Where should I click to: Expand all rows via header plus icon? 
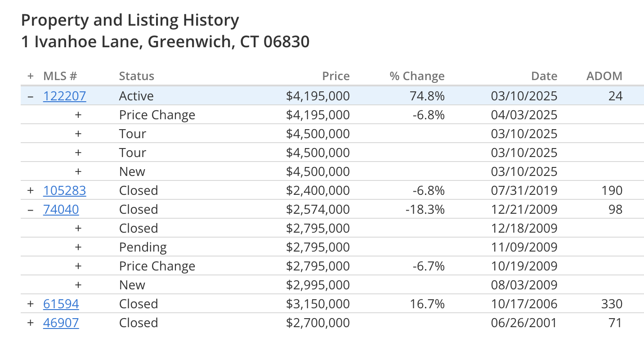pos(31,76)
